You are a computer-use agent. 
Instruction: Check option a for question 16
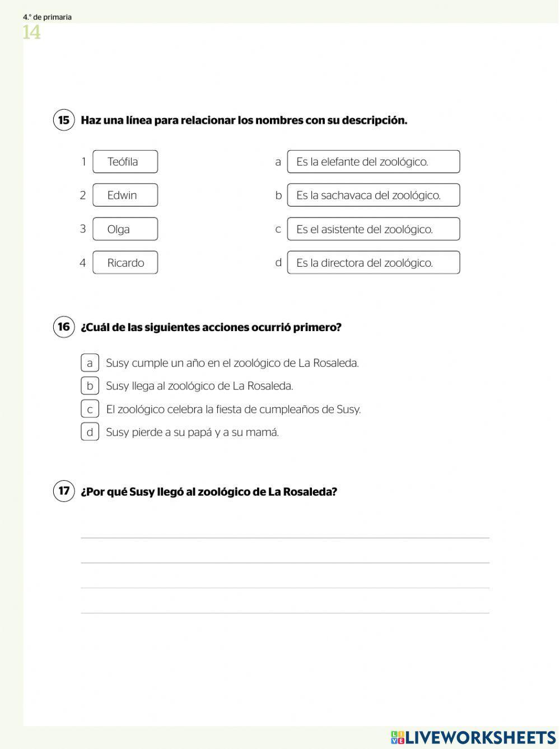(x=90, y=363)
